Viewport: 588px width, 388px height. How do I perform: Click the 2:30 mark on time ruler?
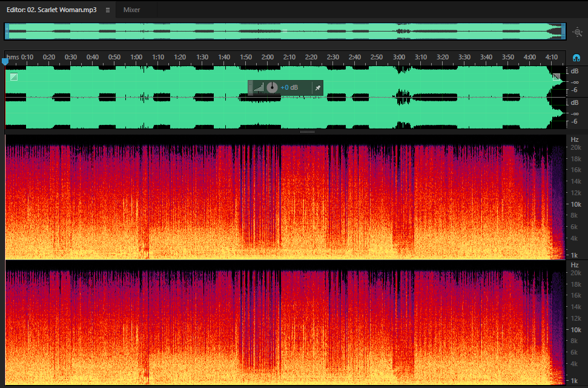332,57
